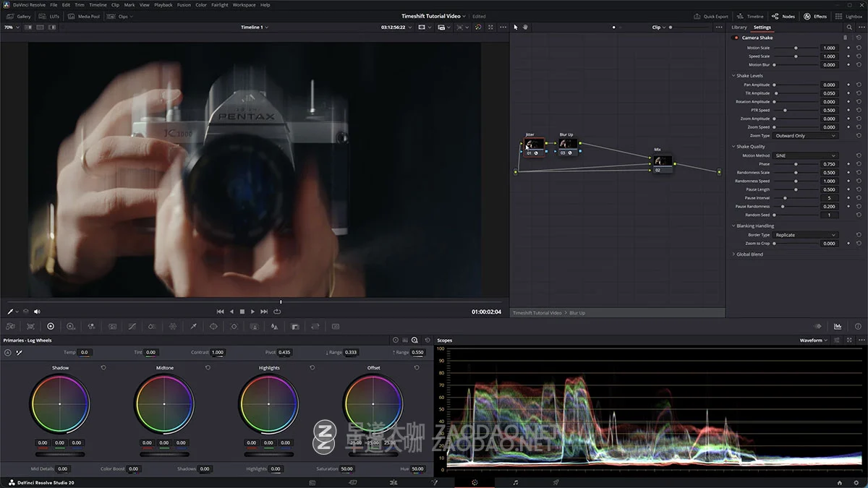Open the Playback menu

point(163,5)
